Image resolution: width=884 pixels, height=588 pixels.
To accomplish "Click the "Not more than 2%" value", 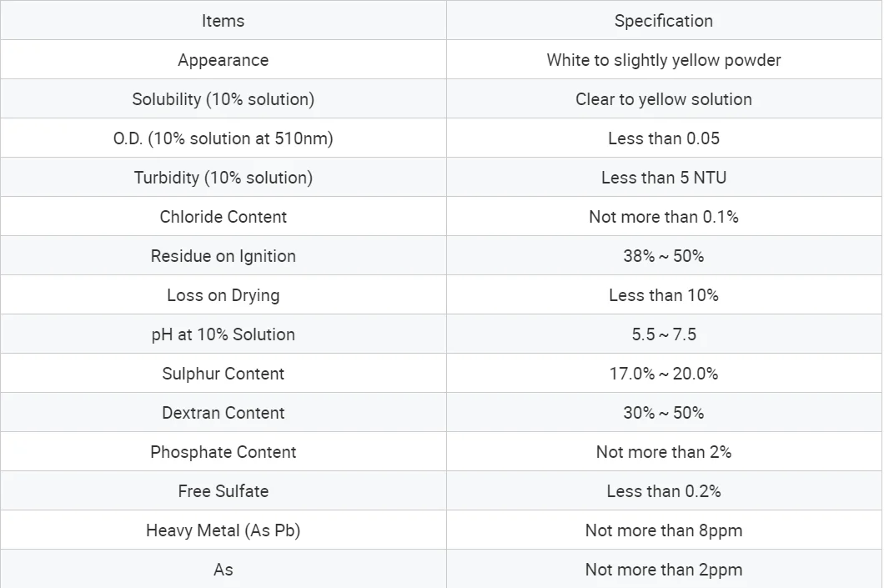I will (664, 452).
